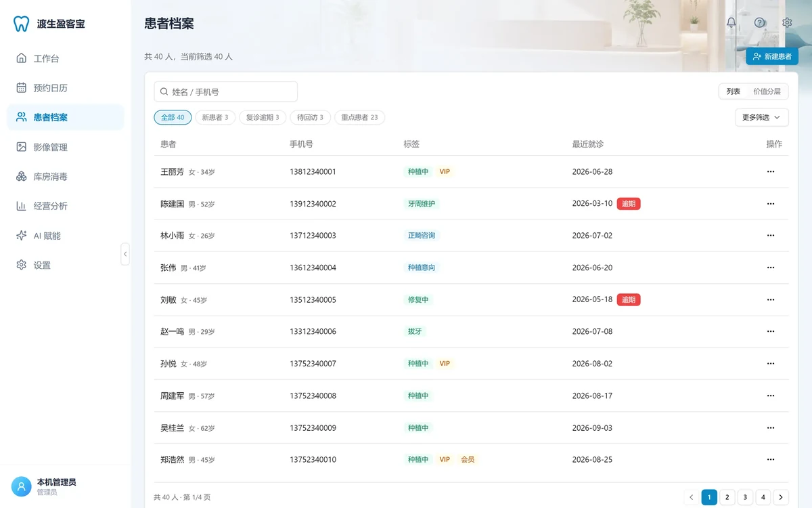Image resolution: width=812 pixels, height=508 pixels.
Task: Go to previous page arrow
Action: click(692, 497)
